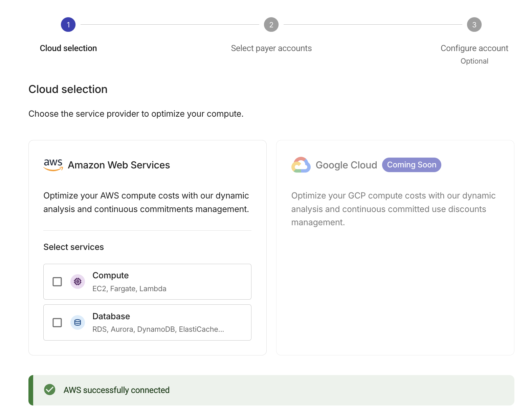Click 'RDS, Aurora, DynamoDB, ElastiCache...' text

158,329
